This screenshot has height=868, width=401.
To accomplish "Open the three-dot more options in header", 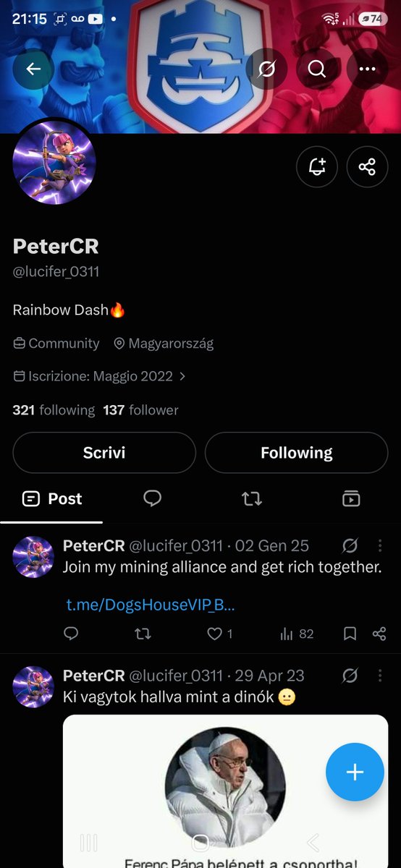I will coord(367,69).
